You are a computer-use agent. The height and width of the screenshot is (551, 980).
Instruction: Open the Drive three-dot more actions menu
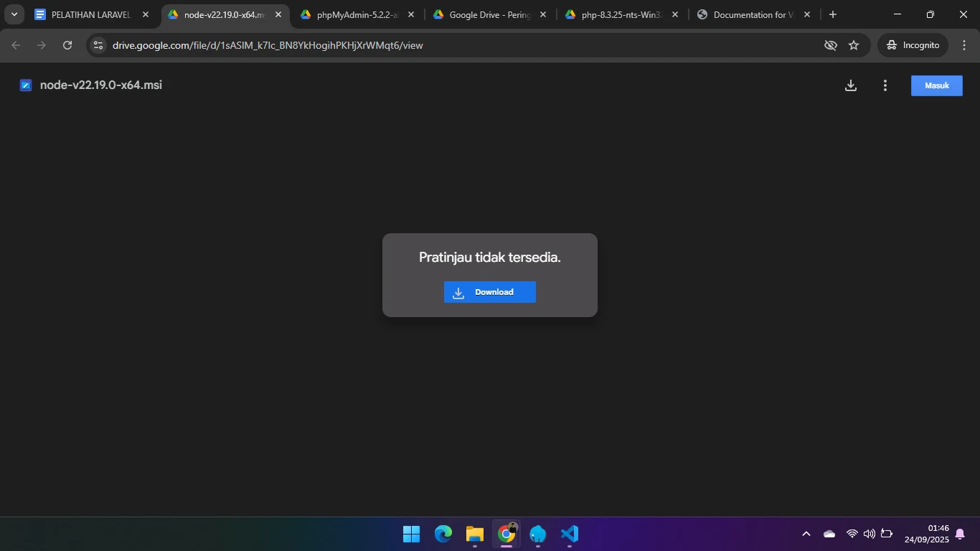point(885,85)
